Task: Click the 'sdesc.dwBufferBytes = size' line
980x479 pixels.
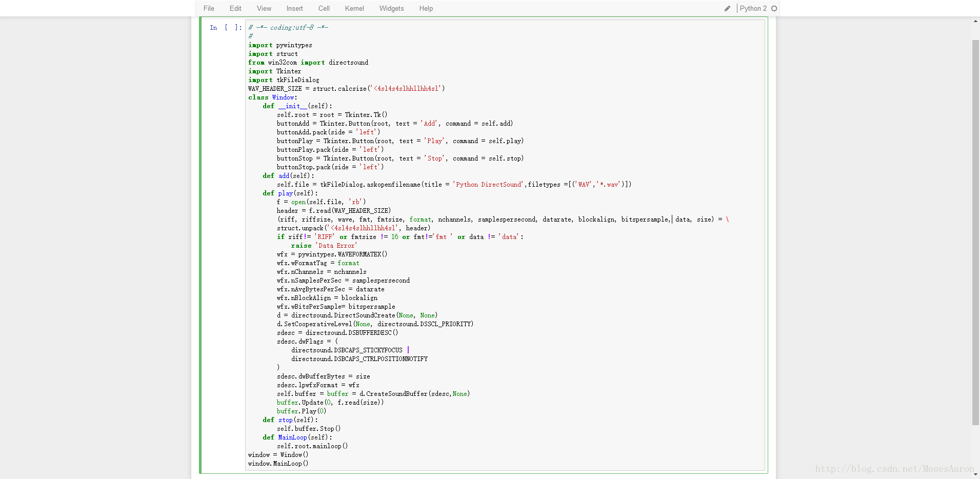Action: (324, 376)
